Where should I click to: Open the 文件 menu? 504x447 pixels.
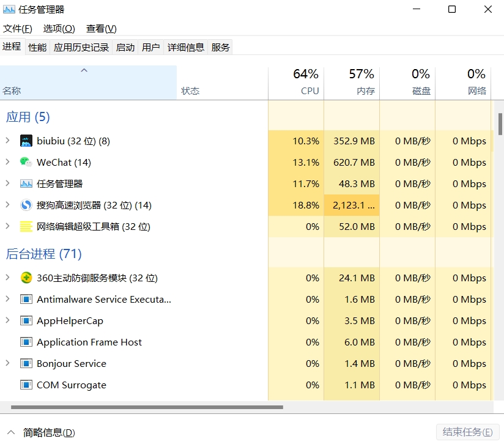pyautogui.click(x=18, y=29)
